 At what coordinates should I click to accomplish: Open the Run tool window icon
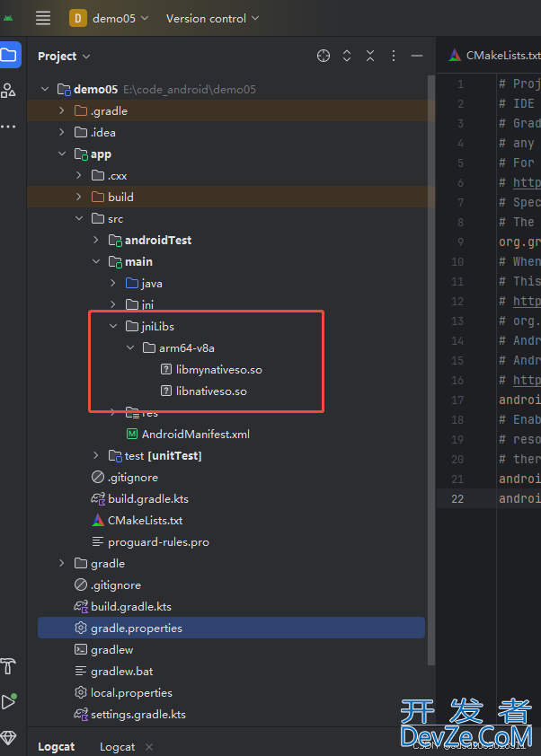tap(9, 701)
